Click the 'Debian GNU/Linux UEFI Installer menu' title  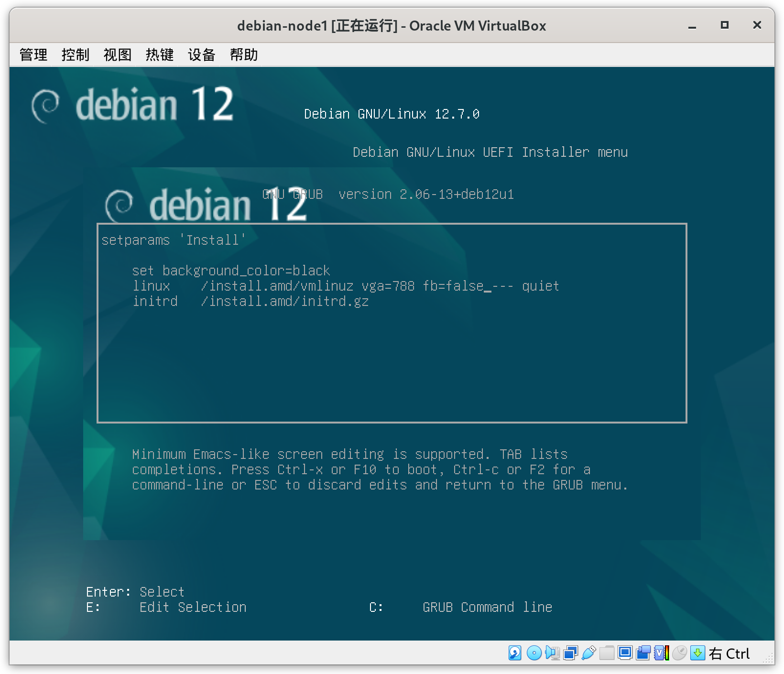(x=490, y=152)
